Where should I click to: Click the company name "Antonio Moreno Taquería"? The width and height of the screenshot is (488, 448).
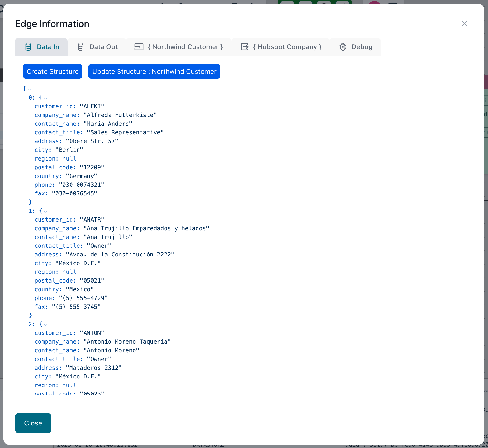[127, 342]
